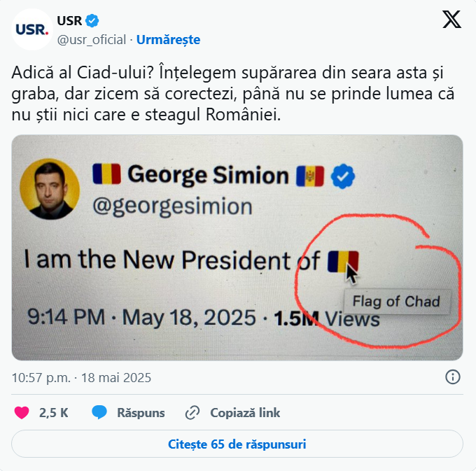Open the X logo in the corner
Viewport: 476px width, 471px height.
click(x=451, y=20)
